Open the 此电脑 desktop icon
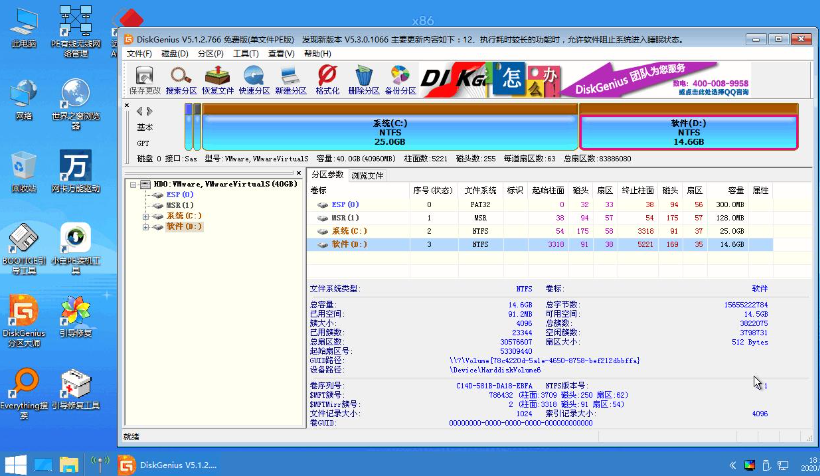This screenshot has width=820, height=476. tap(24, 29)
